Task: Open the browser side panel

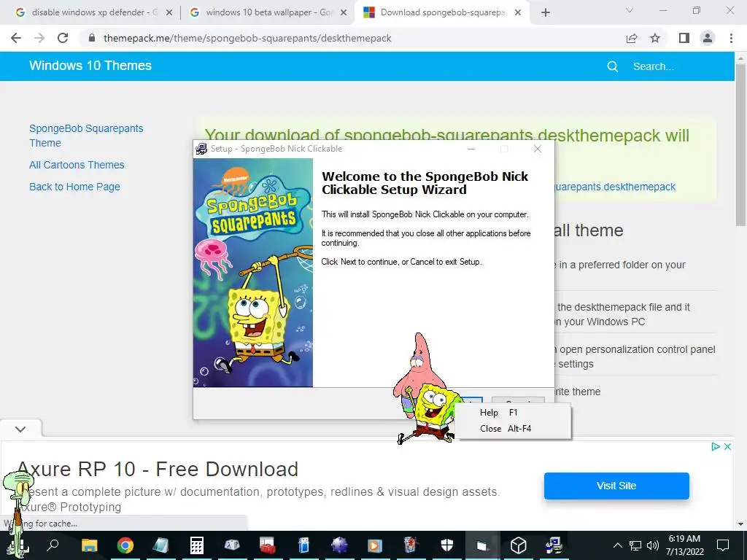Action: click(x=684, y=38)
